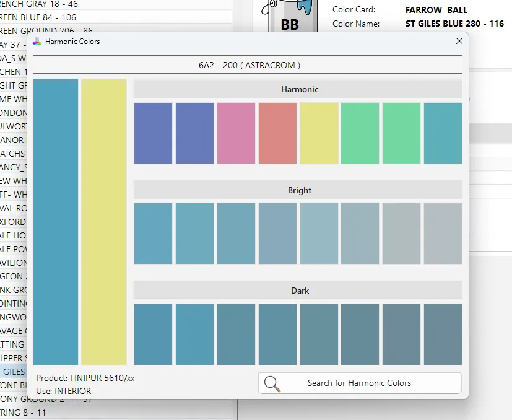Click the Product: FINIPUR 5610/xx label
Screen dimensions: 512x420
click(85, 378)
